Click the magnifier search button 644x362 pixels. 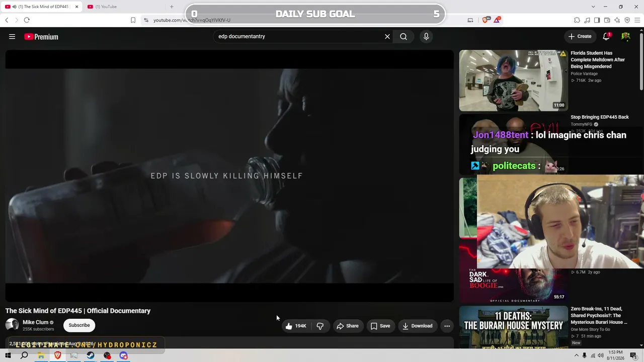tap(404, 36)
